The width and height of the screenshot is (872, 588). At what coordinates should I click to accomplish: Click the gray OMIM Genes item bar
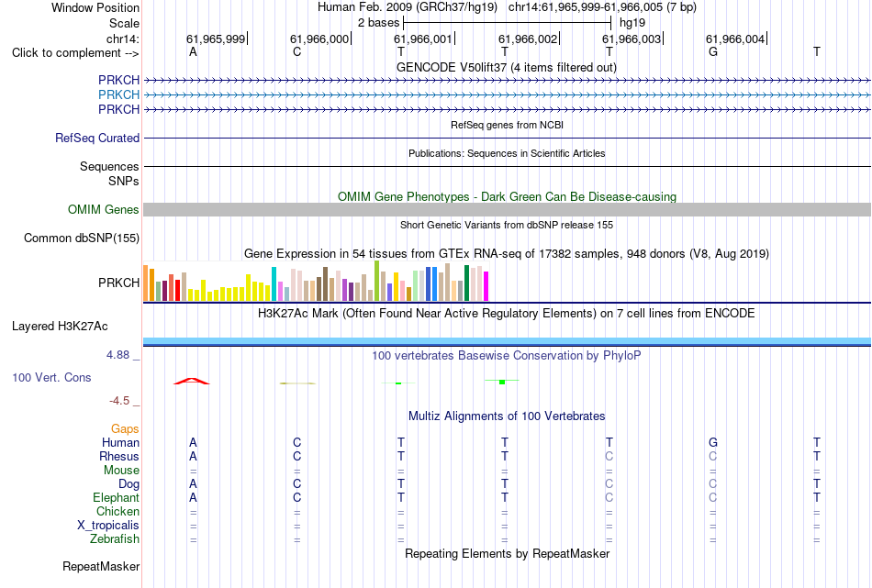pyautogui.click(x=507, y=209)
